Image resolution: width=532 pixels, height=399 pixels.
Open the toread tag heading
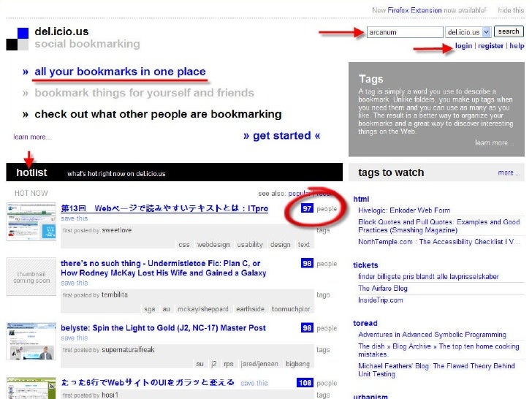(x=365, y=323)
